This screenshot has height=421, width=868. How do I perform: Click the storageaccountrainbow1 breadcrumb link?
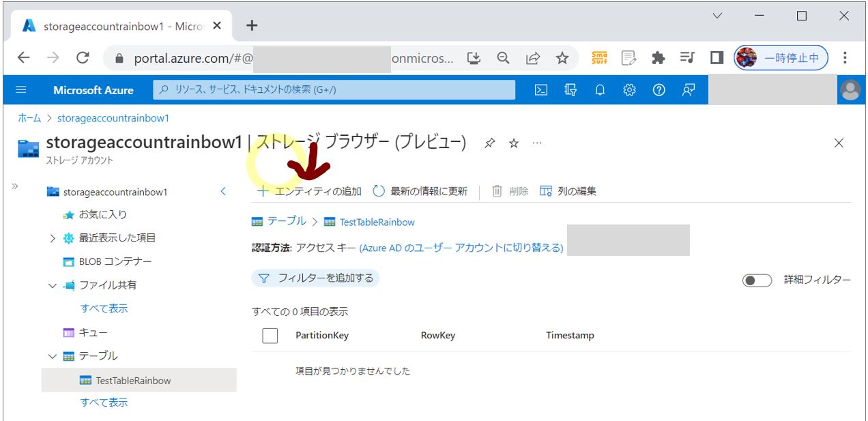coord(113,118)
